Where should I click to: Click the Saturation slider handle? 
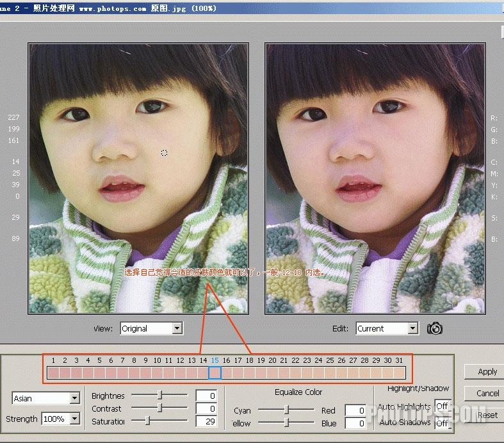pos(147,421)
